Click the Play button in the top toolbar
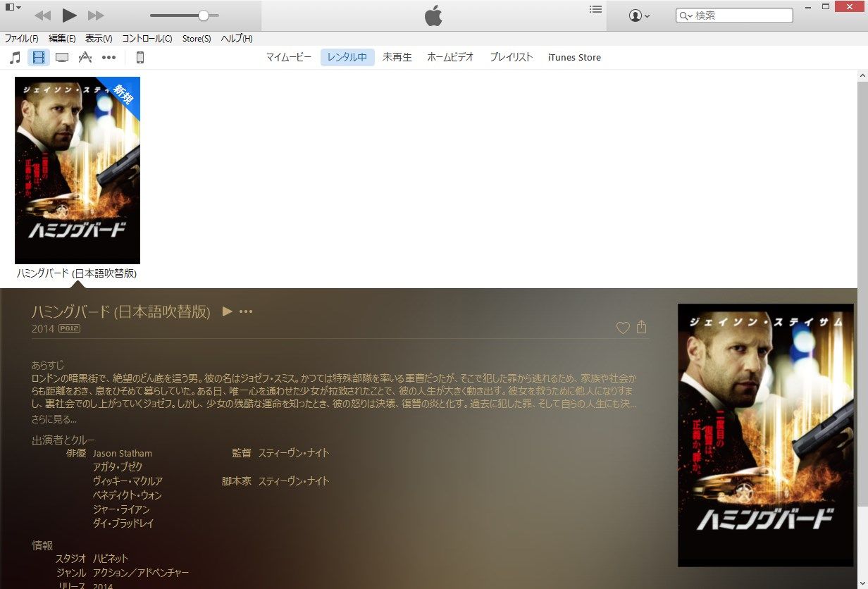The height and width of the screenshot is (589, 868). click(69, 15)
